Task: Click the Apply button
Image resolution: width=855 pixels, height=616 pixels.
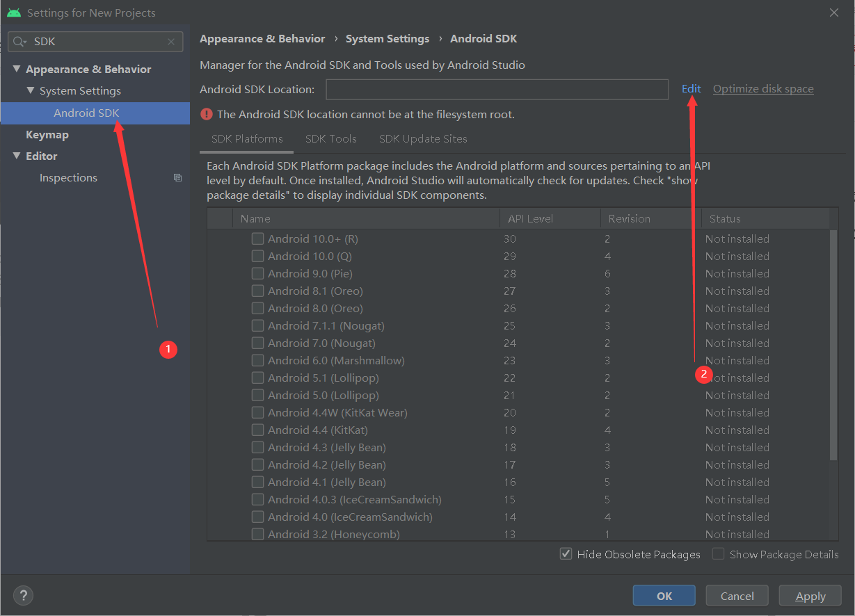Action: pos(810,596)
